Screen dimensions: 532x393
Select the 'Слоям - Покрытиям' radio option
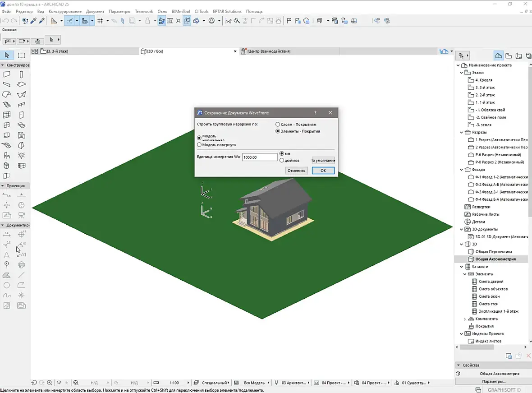pos(278,125)
